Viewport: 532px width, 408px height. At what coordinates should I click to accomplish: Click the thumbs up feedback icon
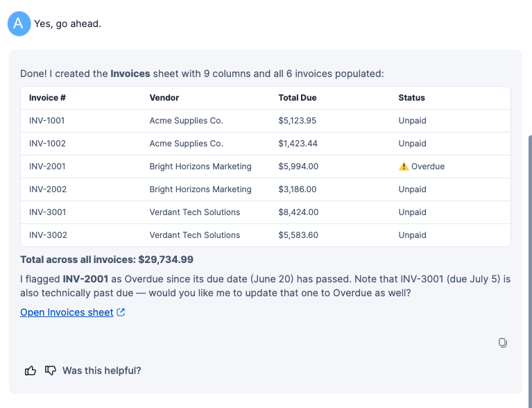[x=31, y=371]
